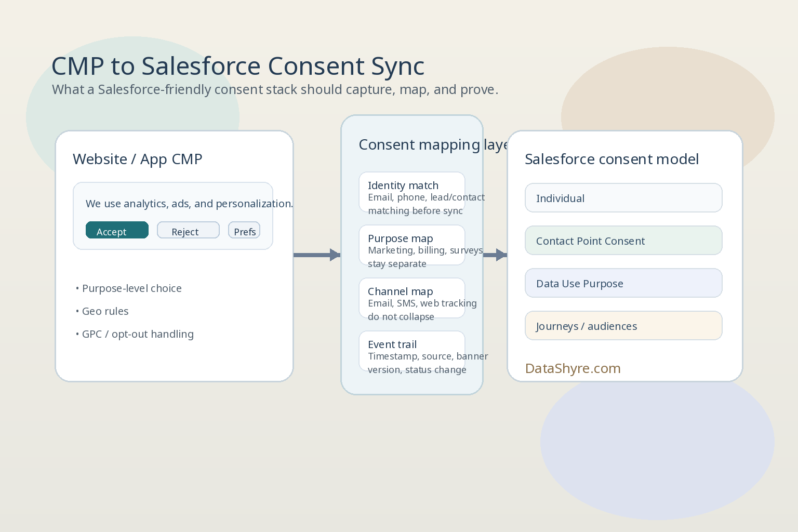Click the Event trail card
Viewport: 798px width, 532px height.
412,351
